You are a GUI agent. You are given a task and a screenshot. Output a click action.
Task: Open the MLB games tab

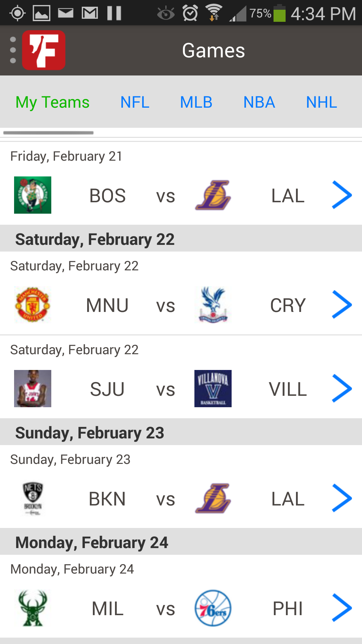coord(196,102)
